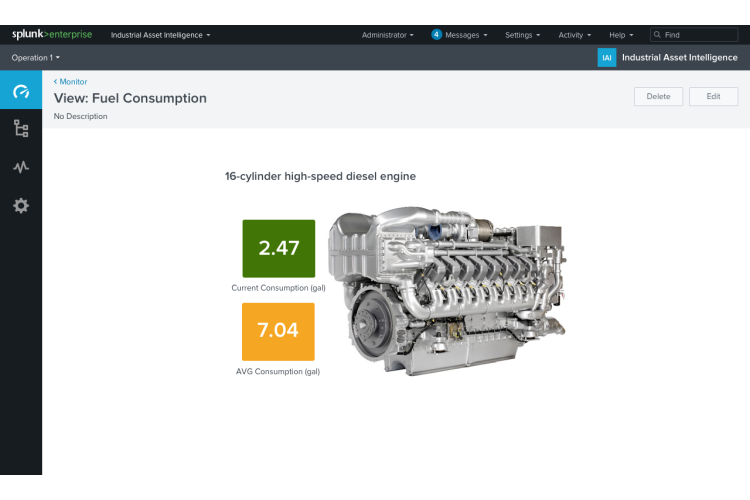
Task: Click the green Current Consumption tile
Action: [x=278, y=248]
